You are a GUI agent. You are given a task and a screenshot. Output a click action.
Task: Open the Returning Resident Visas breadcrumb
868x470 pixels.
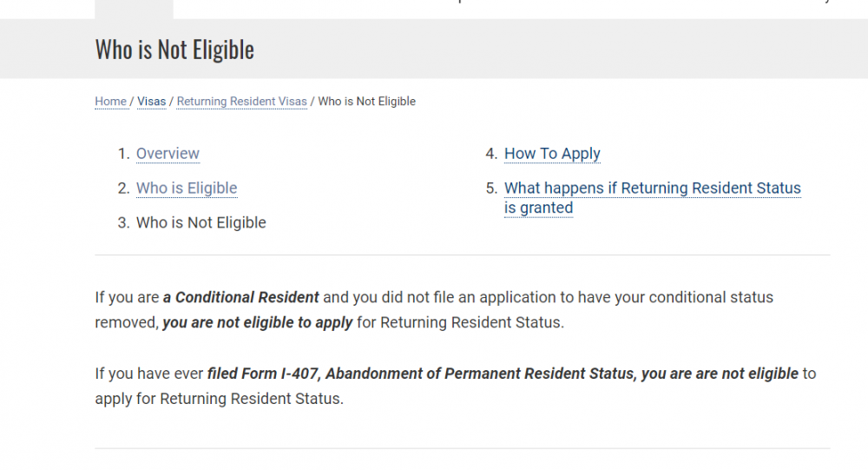pos(241,102)
